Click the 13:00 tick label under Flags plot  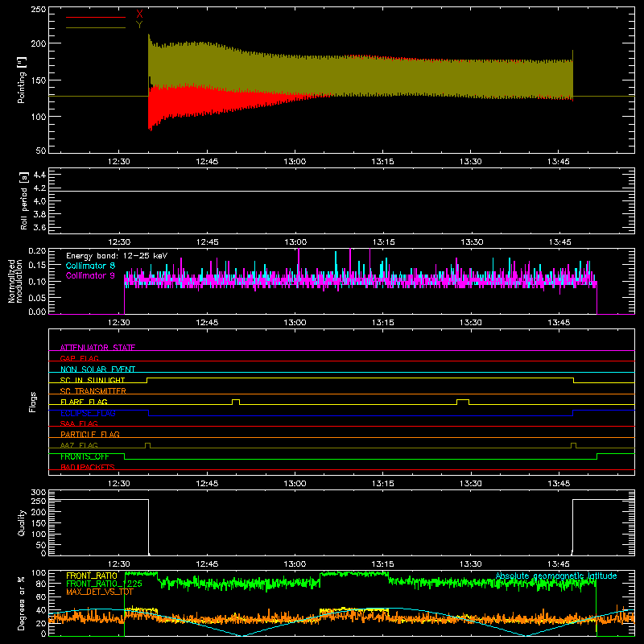click(295, 484)
